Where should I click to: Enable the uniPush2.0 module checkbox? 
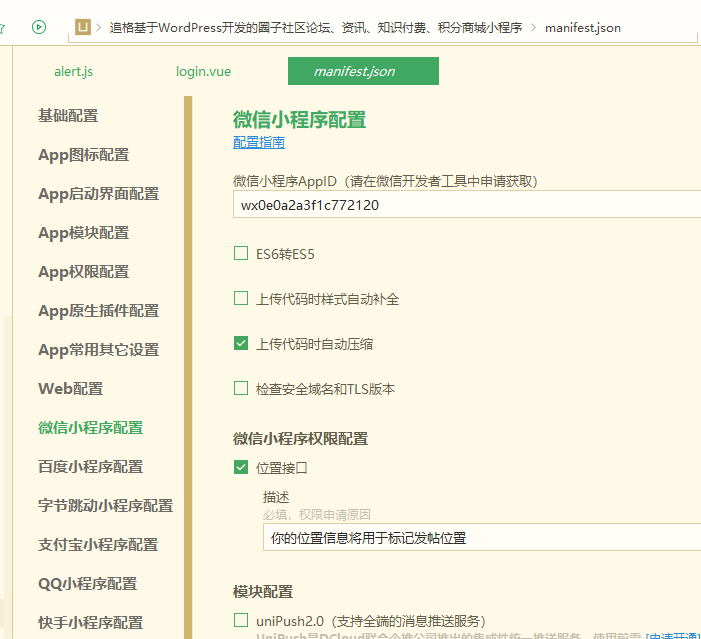[241, 620]
